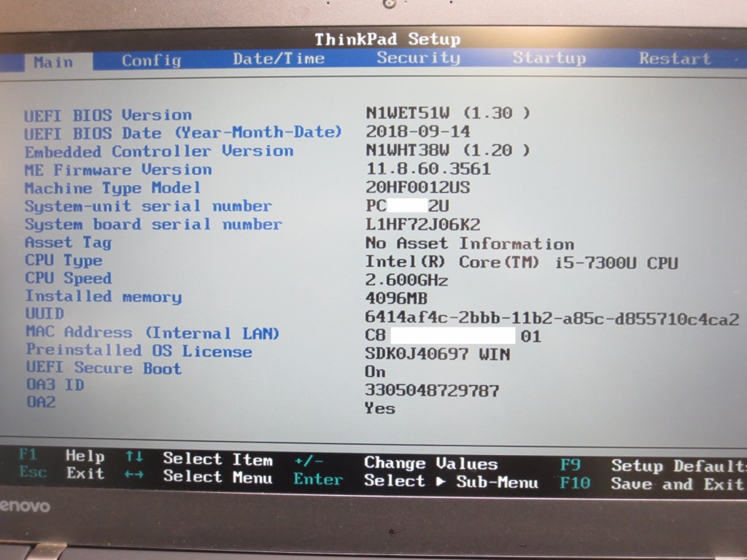Click UEFI Secure Boot label
This screenshot has height=560, width=747.
coord(104,368)
